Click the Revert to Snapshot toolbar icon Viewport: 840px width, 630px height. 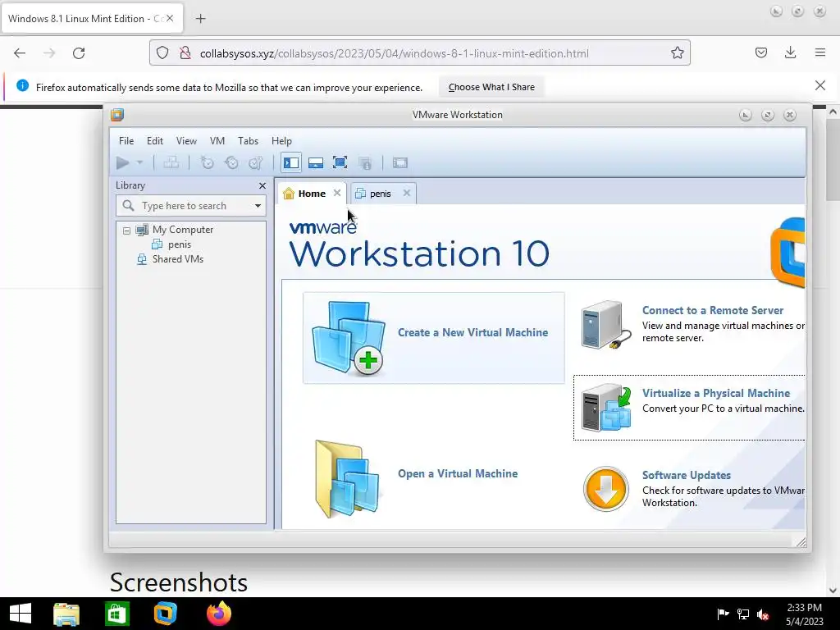tap(231, 162)
